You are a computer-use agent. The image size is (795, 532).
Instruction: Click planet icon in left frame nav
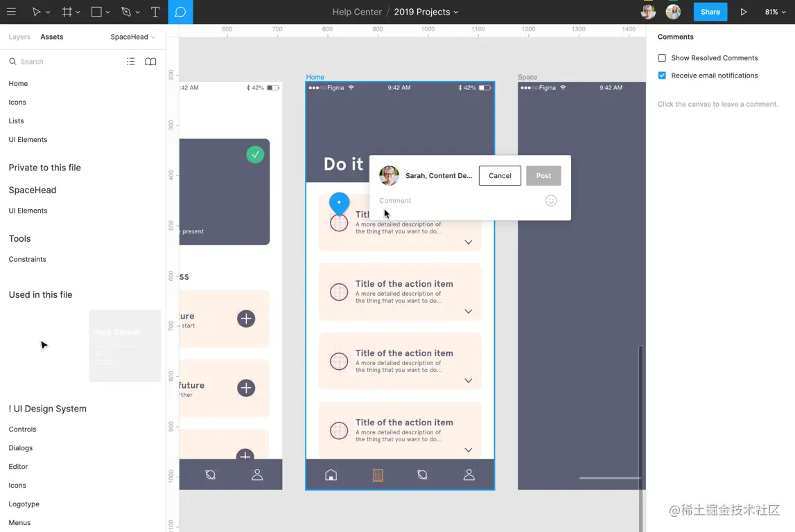pos(211,475)
